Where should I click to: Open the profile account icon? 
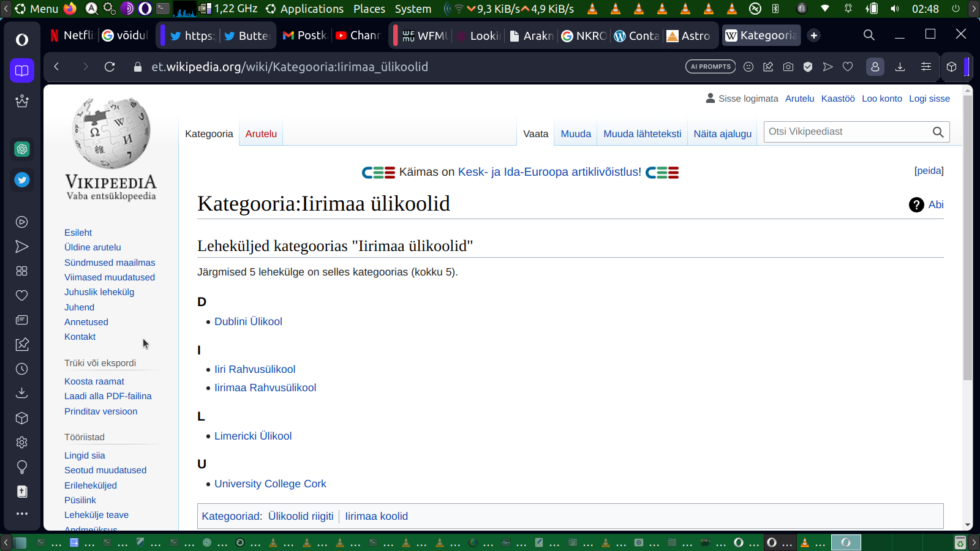[875, 67]
